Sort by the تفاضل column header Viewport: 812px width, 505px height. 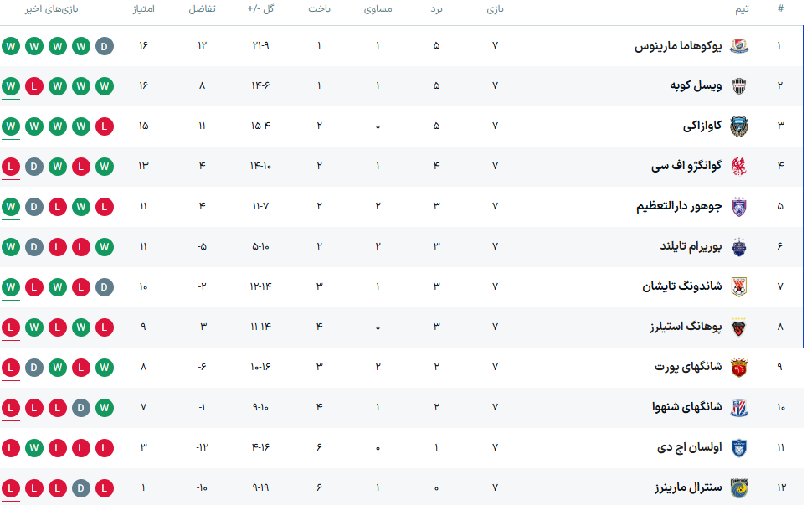(202, 9)
